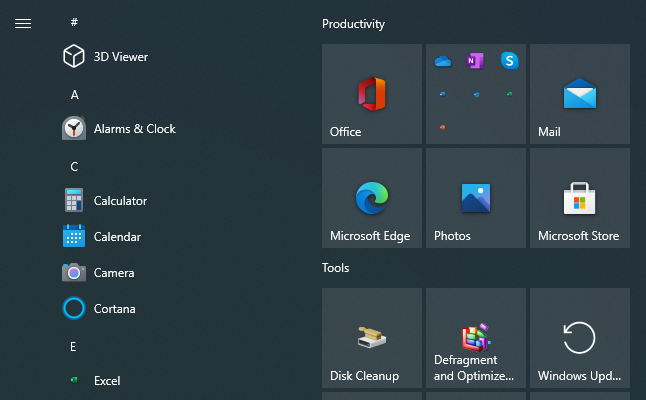Click the '#' letter header
The height and width of the screenshot is (400, 646).
point(74,22)
